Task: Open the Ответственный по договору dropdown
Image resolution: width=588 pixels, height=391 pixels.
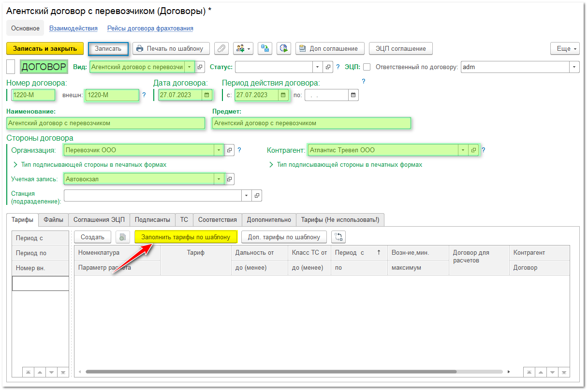Action: 574,67
